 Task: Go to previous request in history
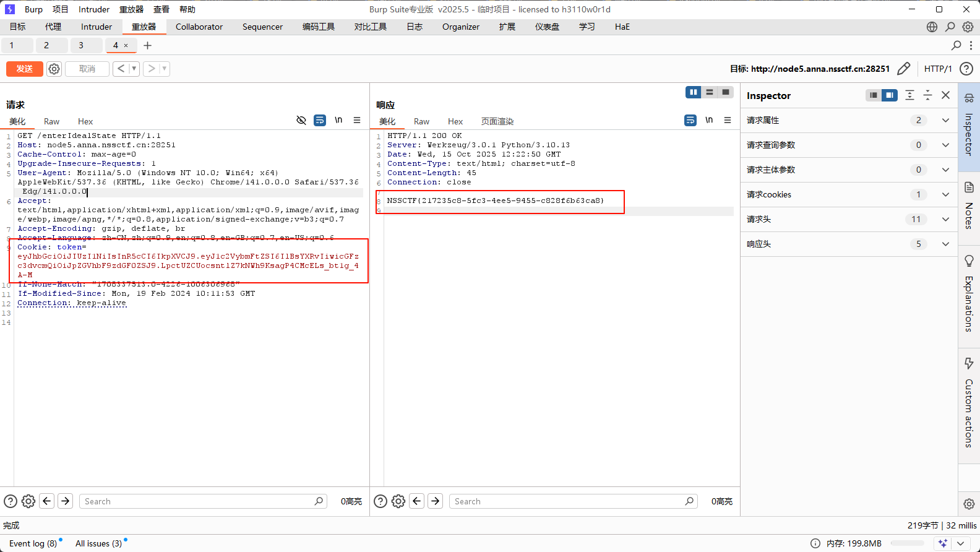pos(121,69)
